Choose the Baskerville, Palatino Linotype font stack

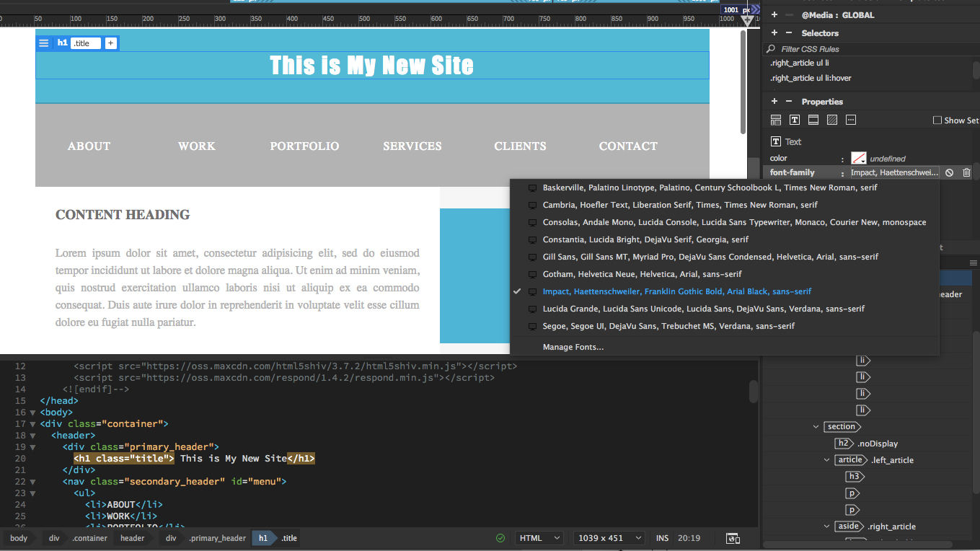pyautogui.click(x=724, y=188)
